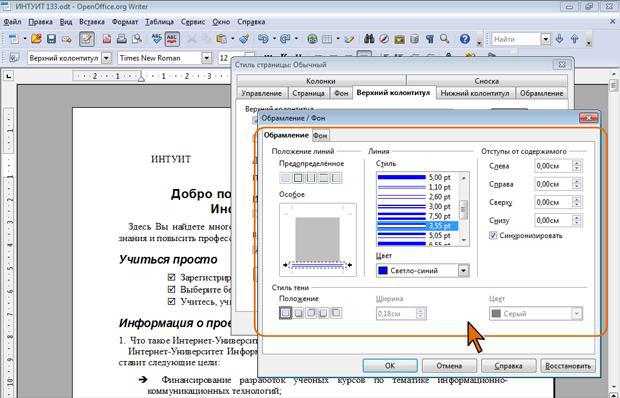Open the dropdown arrow beside New document icon
620x398 pixels.
tap(25, 39)
